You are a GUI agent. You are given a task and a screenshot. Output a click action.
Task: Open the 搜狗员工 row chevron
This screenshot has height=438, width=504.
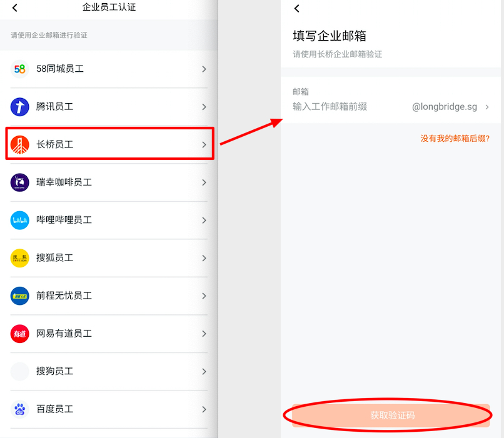204,372
